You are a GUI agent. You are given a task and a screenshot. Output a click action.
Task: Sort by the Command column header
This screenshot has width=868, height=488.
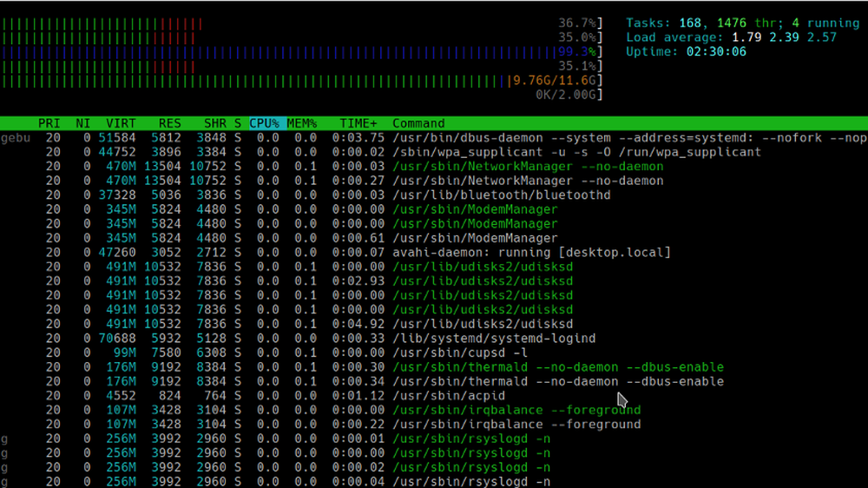(x=418, y=123)
